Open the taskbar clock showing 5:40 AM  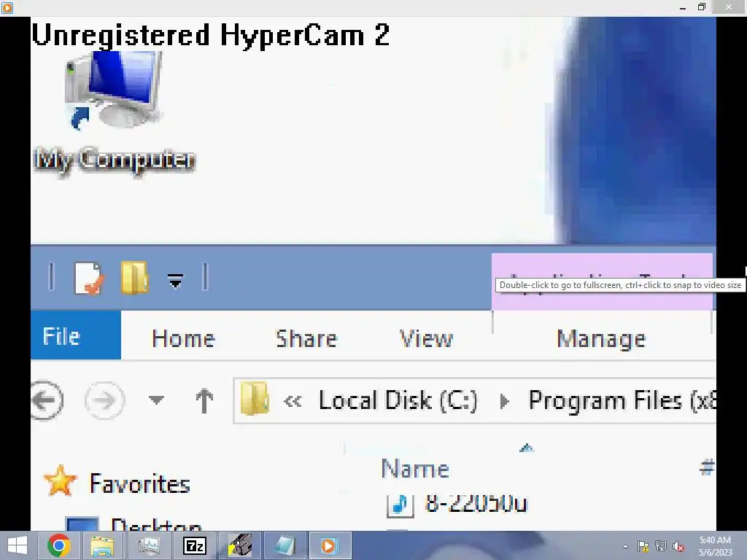coord(715,546)
